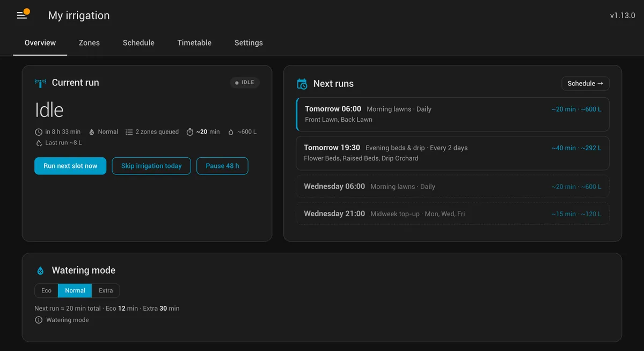Viewport: 644px width, 351px height.
Task: Open the Schedule tab
Action: pyautogui.click(x=138, y=43)
